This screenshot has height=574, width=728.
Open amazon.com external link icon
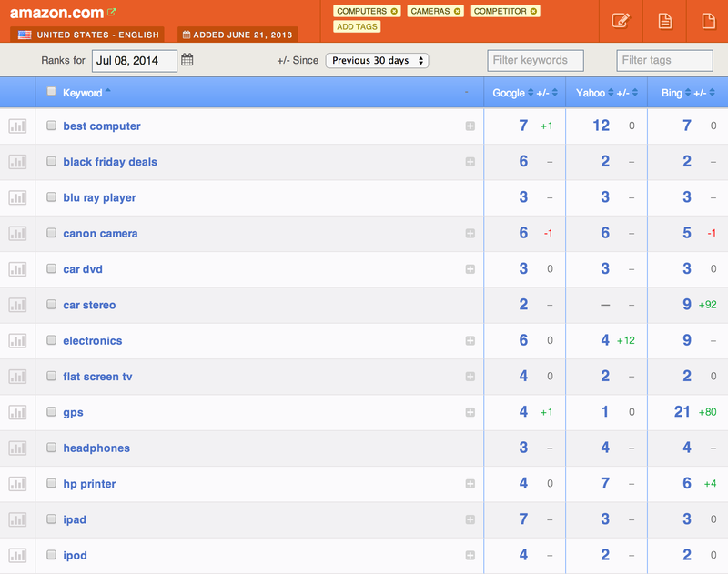(111, 12)
